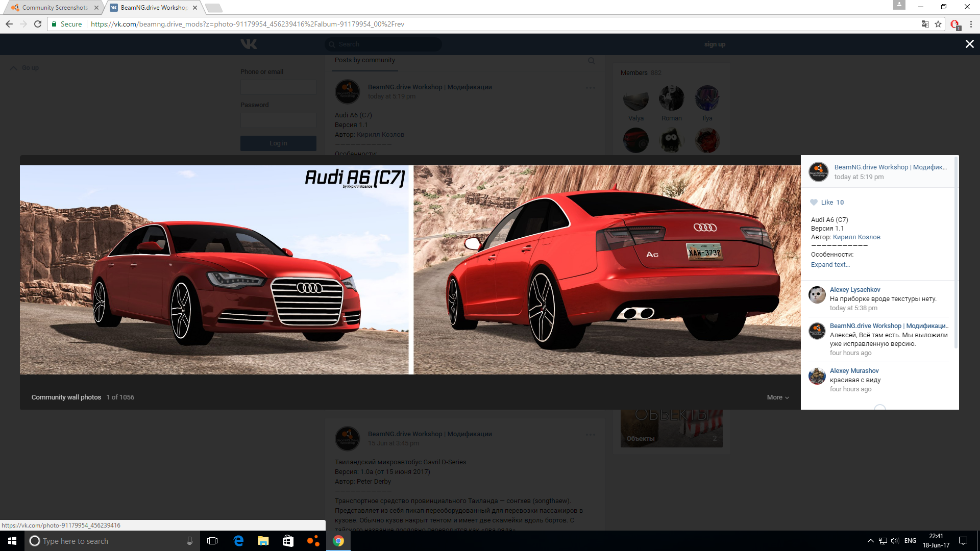Open the Microsoft Store taskbar icon
The height and width of the screenshot is (551, 980).
tap(288, 541)
